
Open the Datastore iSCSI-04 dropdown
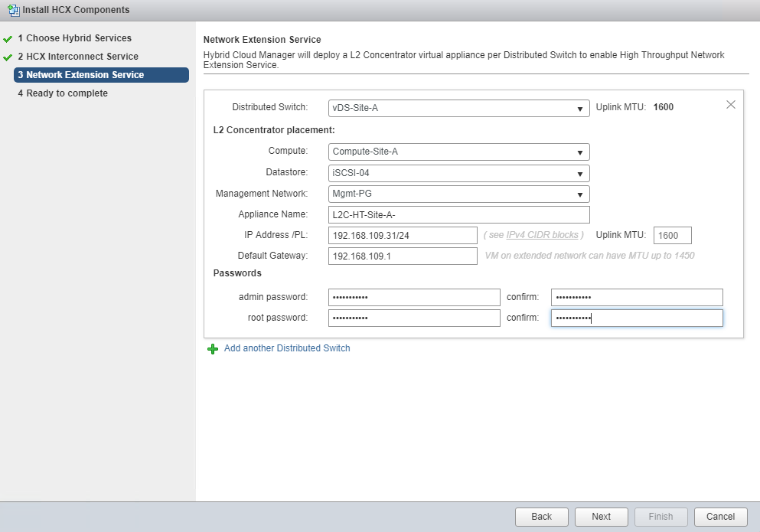pos(459,173)
